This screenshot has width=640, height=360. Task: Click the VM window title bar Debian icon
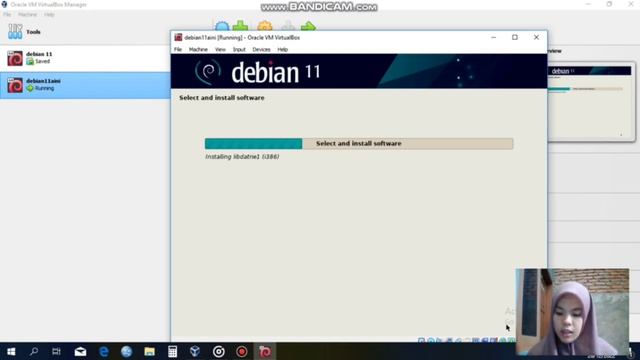[178, 38]
